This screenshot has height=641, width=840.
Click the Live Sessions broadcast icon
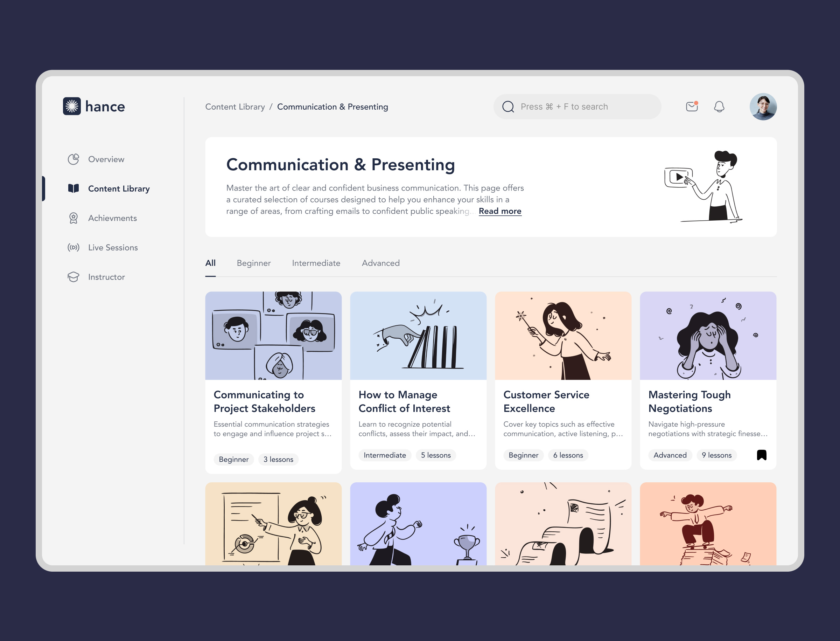pos(73,247)
